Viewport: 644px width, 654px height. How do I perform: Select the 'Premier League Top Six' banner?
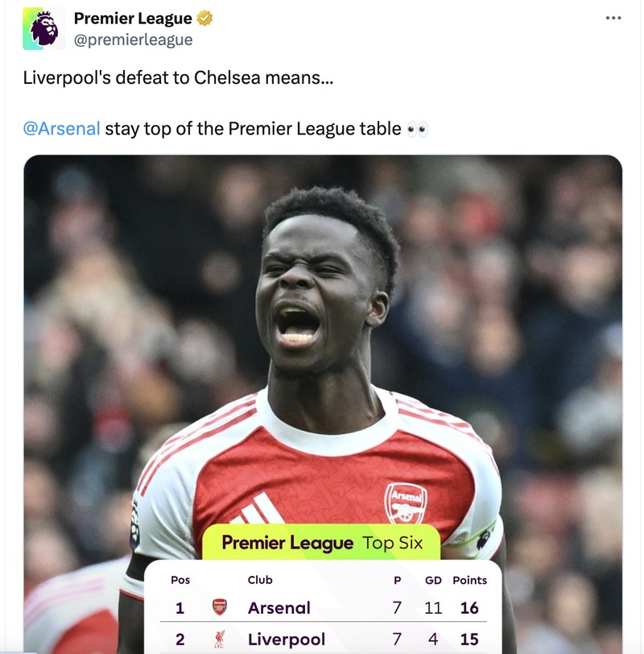320,543
